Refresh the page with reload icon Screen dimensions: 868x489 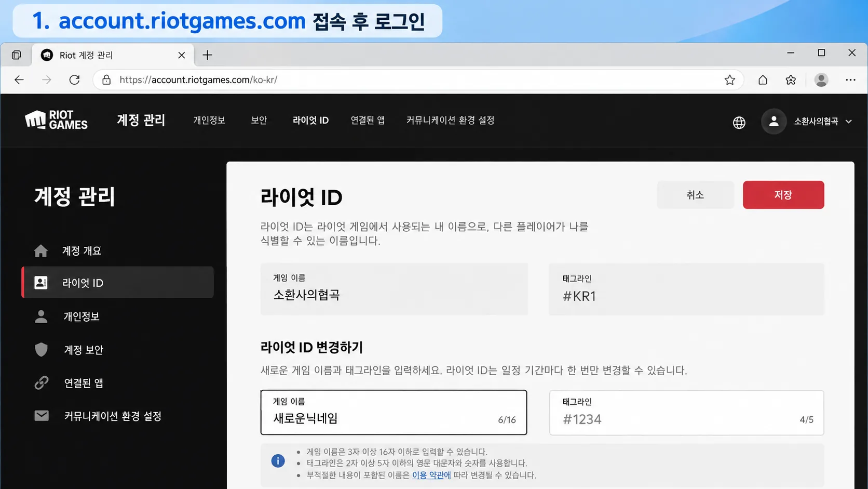74,80
